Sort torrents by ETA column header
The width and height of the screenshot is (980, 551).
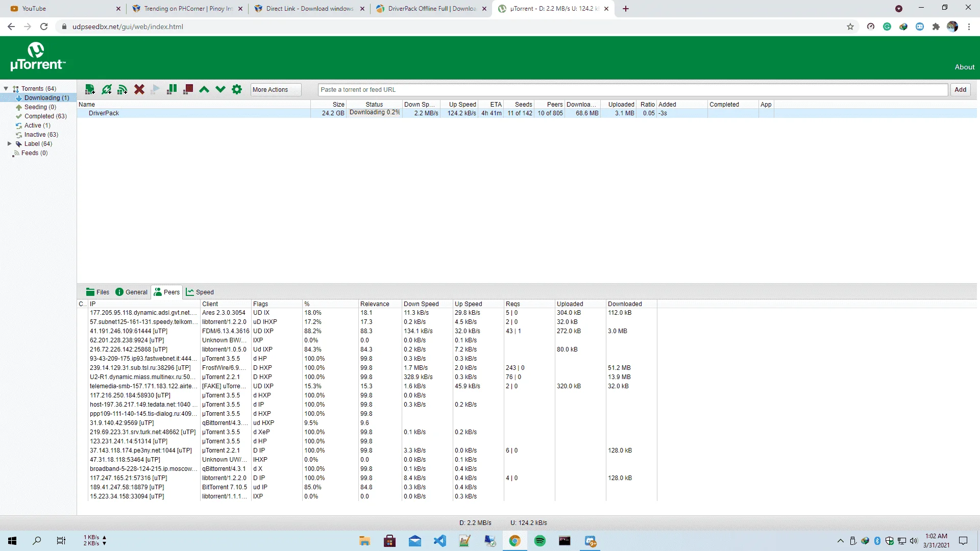pyautogui.click(x=491, y=104)
